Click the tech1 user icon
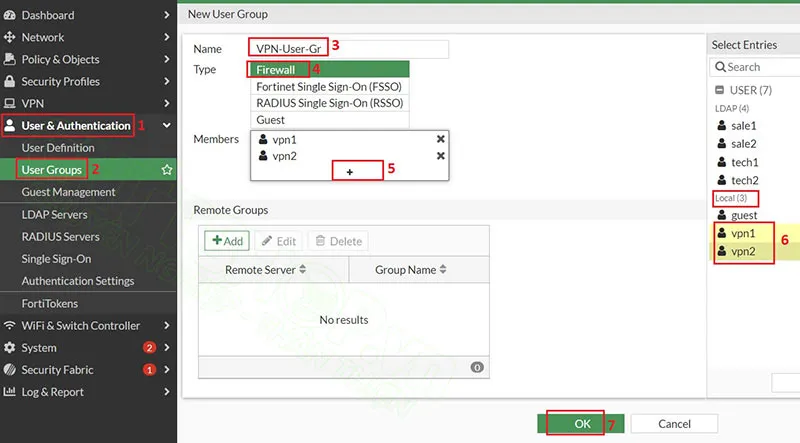Screen dimensions: 800x443 [721, 162]
